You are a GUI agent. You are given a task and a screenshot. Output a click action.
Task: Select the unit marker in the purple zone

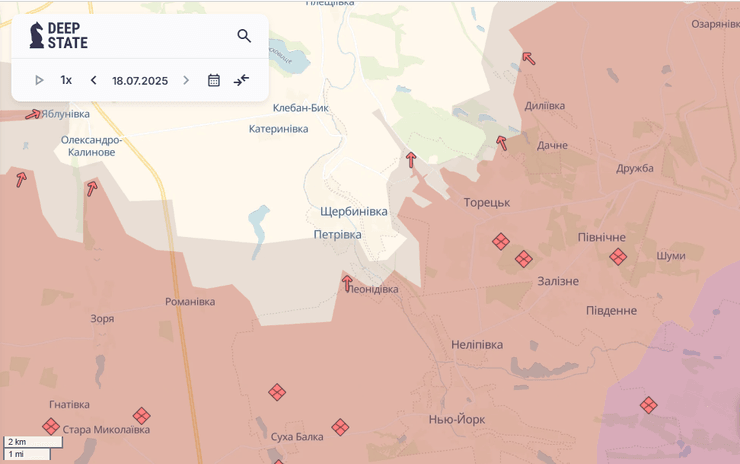pos(648,405)
